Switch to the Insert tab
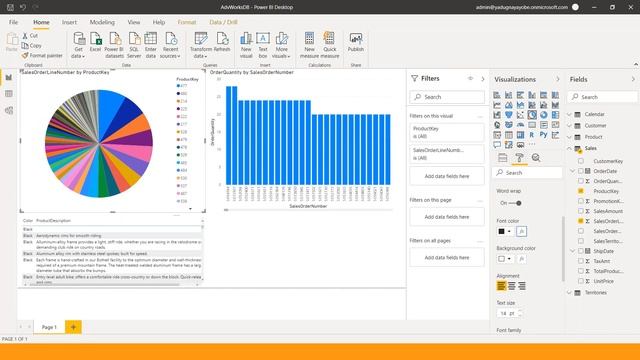Screen dimensions: 640x360 coord(69,22)
